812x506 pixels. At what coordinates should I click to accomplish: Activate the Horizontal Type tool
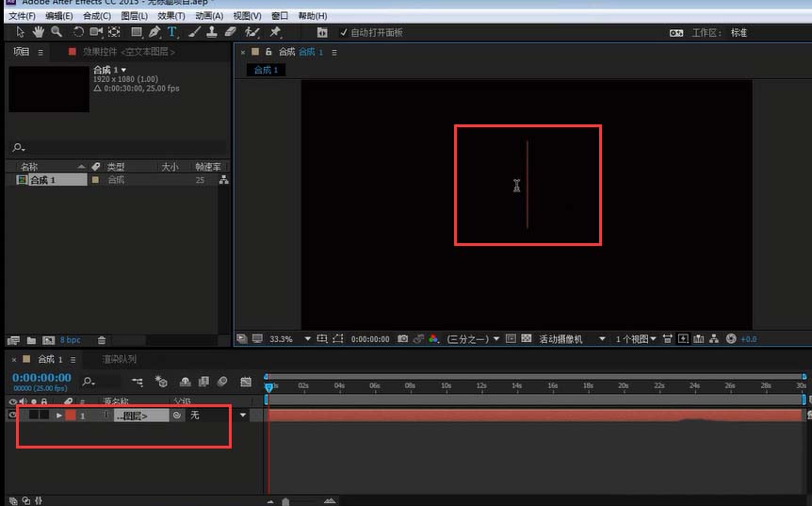172,32
